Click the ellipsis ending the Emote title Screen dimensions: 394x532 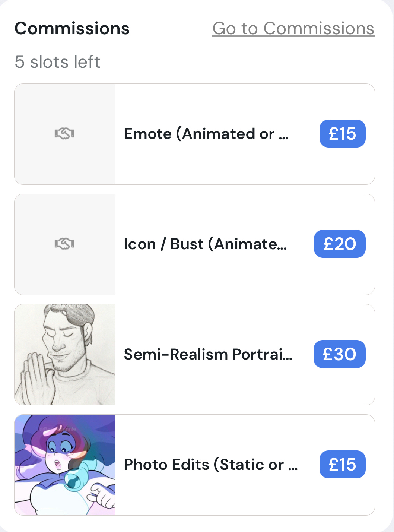tap(284, 137)
